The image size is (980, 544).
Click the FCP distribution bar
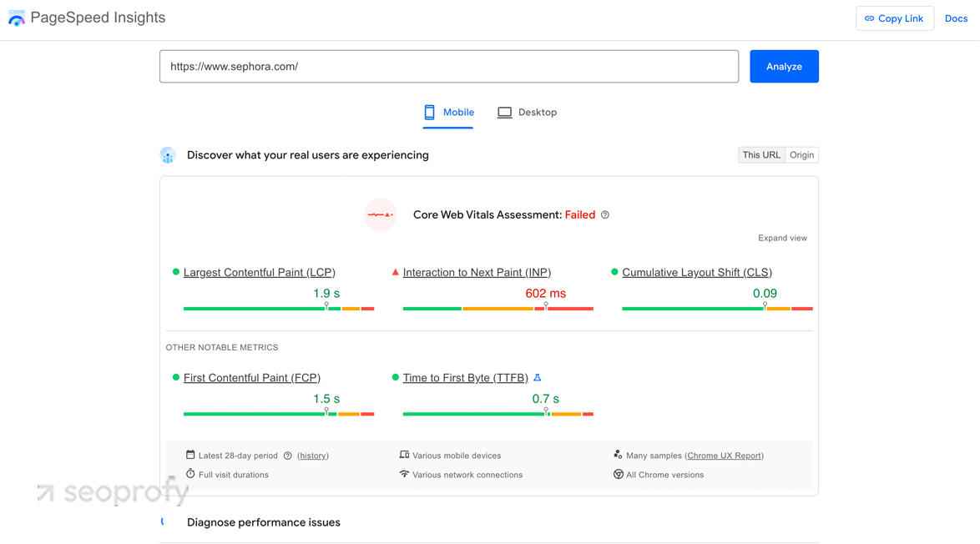tap(279, 414)
